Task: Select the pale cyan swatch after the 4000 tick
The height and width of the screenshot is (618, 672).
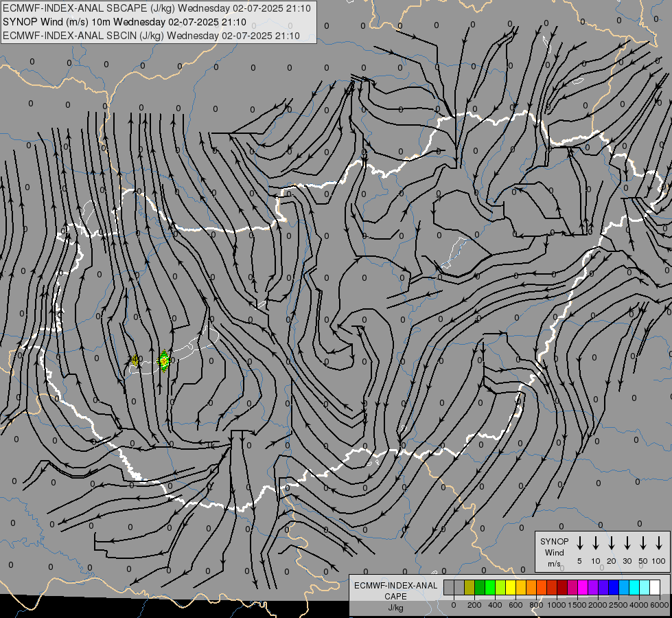Action: 645,587
